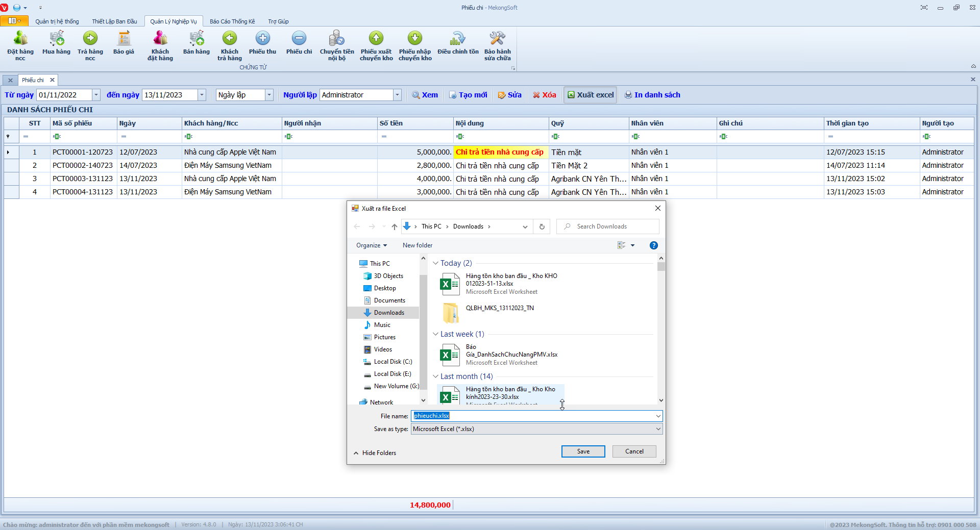
Task: Expand the Người lập dropdown
Action: (397, 95)
